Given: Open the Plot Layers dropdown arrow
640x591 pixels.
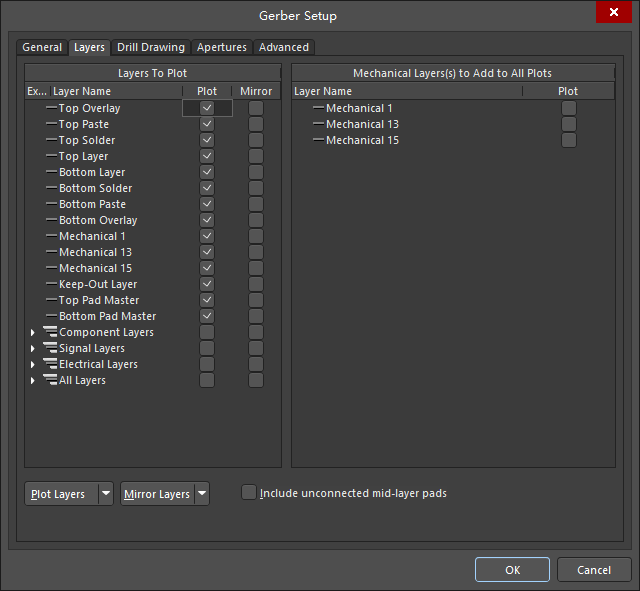Looking at the screenshot, I should 106,493.
